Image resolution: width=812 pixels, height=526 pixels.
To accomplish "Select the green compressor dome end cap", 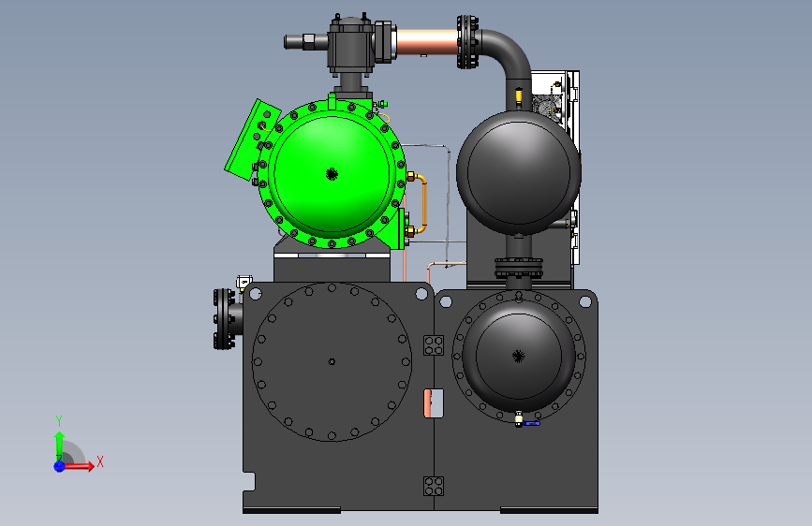I will (x=332, y=174).
